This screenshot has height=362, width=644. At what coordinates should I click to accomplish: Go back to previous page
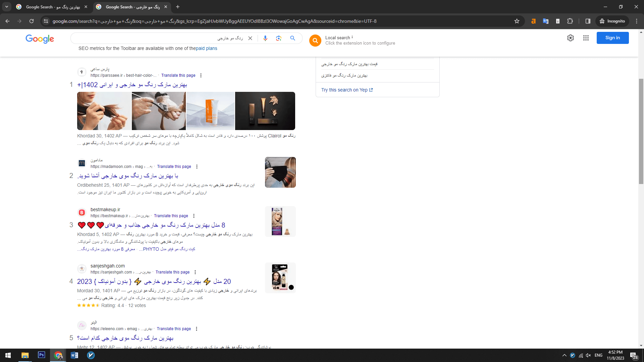pyautogui.click(x=7, y=21)
